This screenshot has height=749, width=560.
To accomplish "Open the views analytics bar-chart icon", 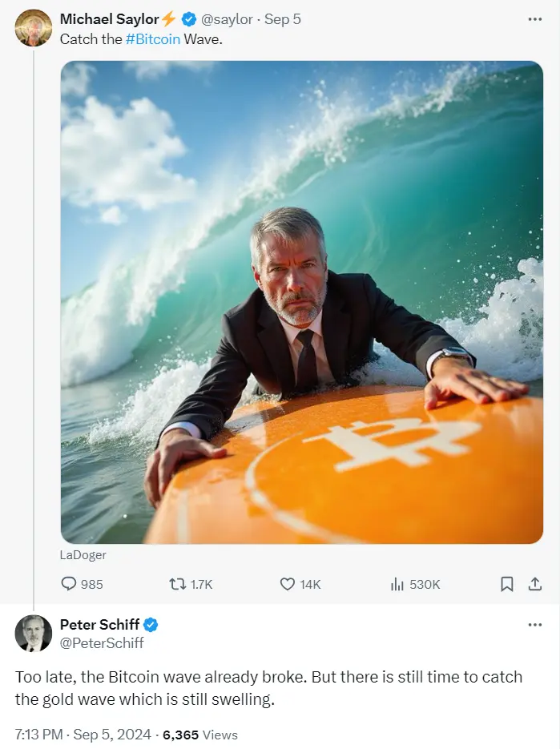I will point(397,584).
